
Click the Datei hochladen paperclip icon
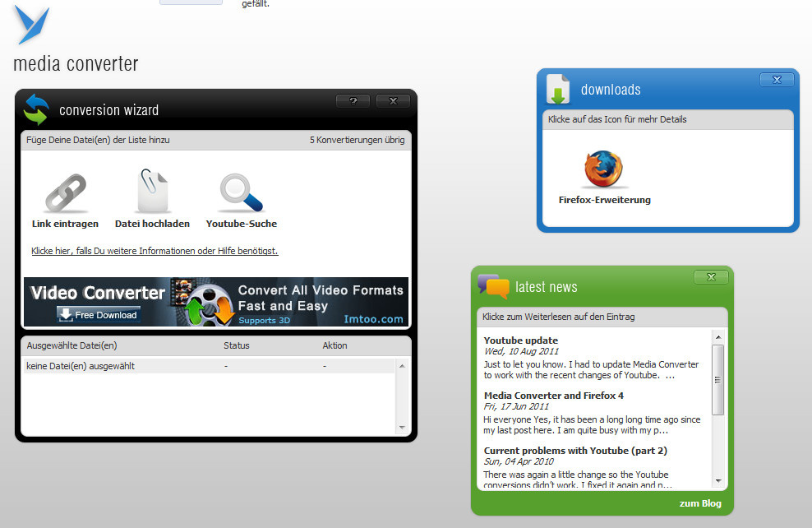click(x=153, y=190)
